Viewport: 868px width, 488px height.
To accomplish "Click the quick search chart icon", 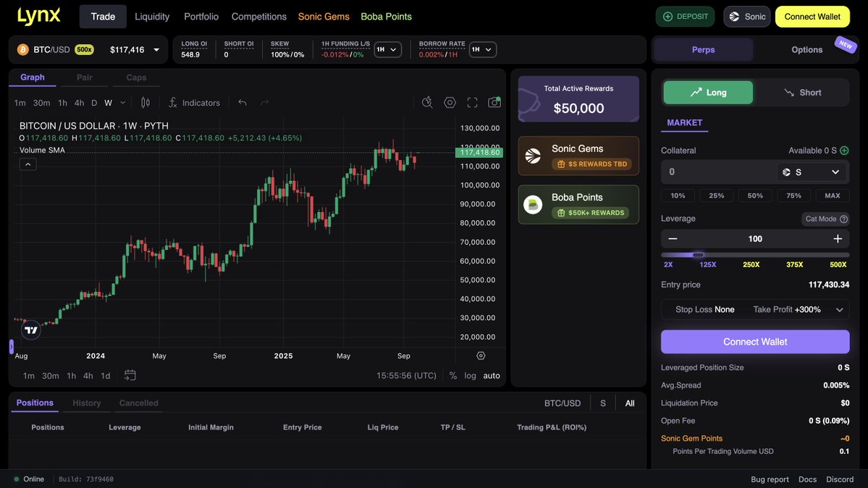I will (427, 103).
